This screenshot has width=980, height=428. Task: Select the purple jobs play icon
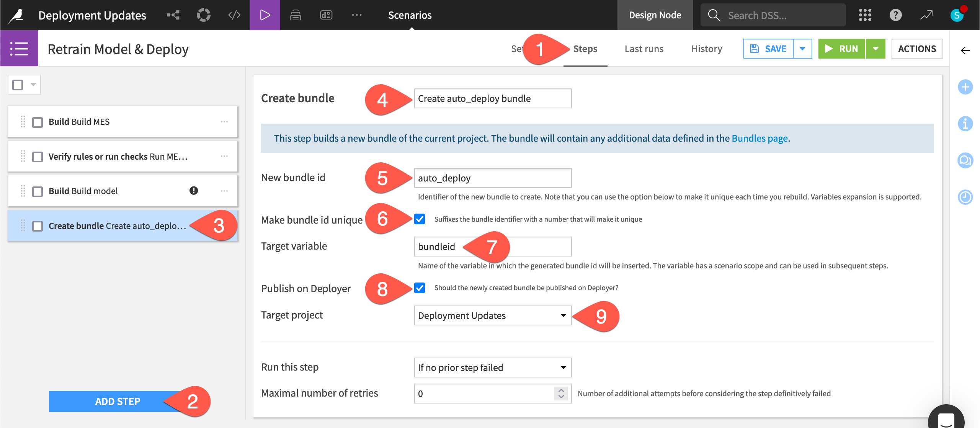click(x=265, y=15)
